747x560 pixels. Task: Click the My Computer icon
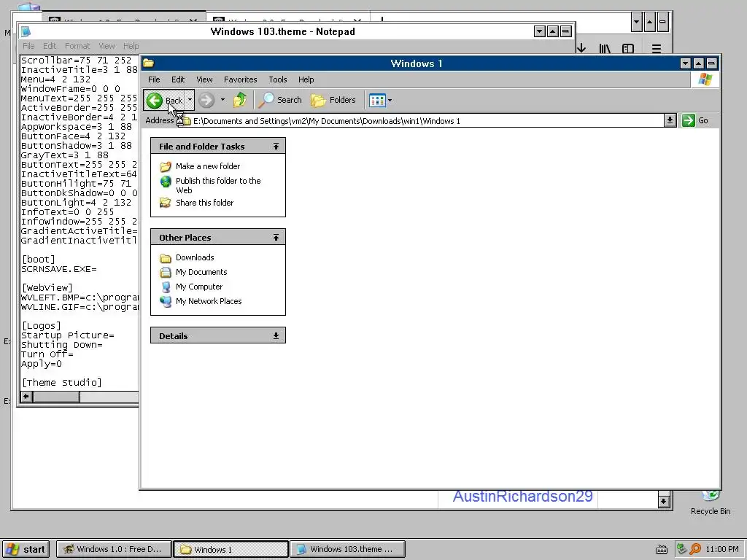pyautogui.click(x=166, y=287)
